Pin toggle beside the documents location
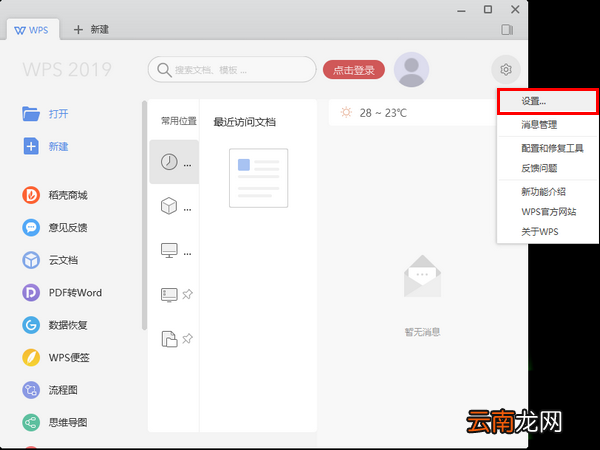600x450 pixels. 188,339
